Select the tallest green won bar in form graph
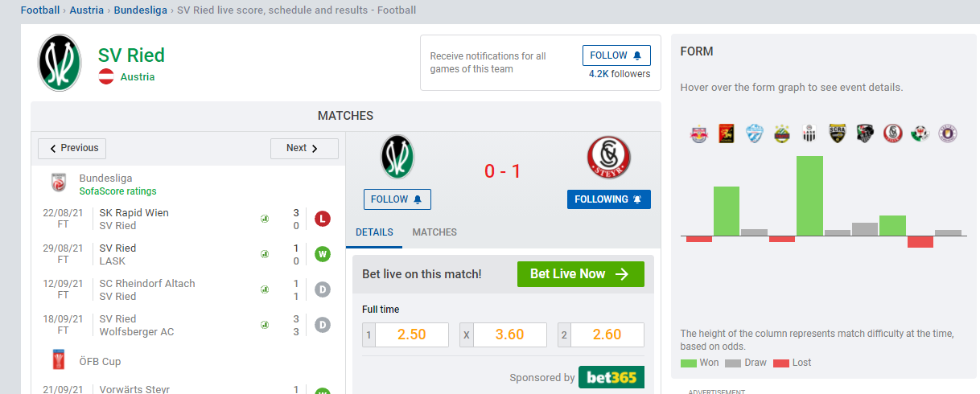Viewport: 980px width, 394px height. pos(809,196)
